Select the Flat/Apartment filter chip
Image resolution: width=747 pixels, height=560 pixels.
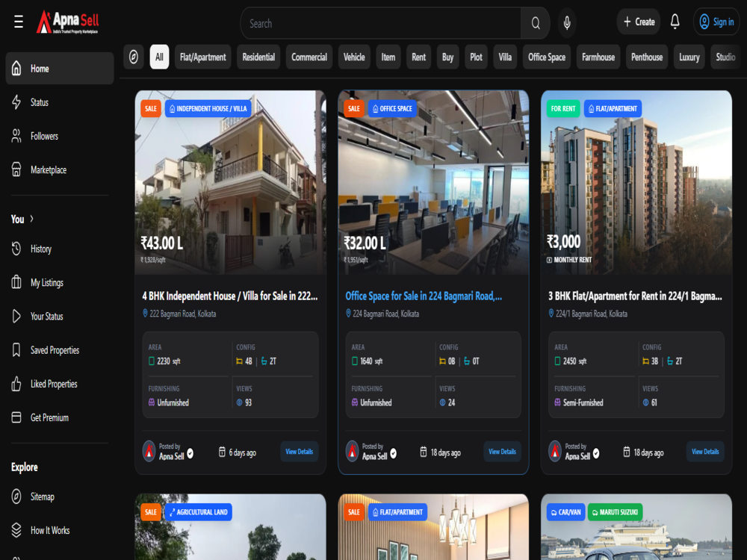[203, 57]
